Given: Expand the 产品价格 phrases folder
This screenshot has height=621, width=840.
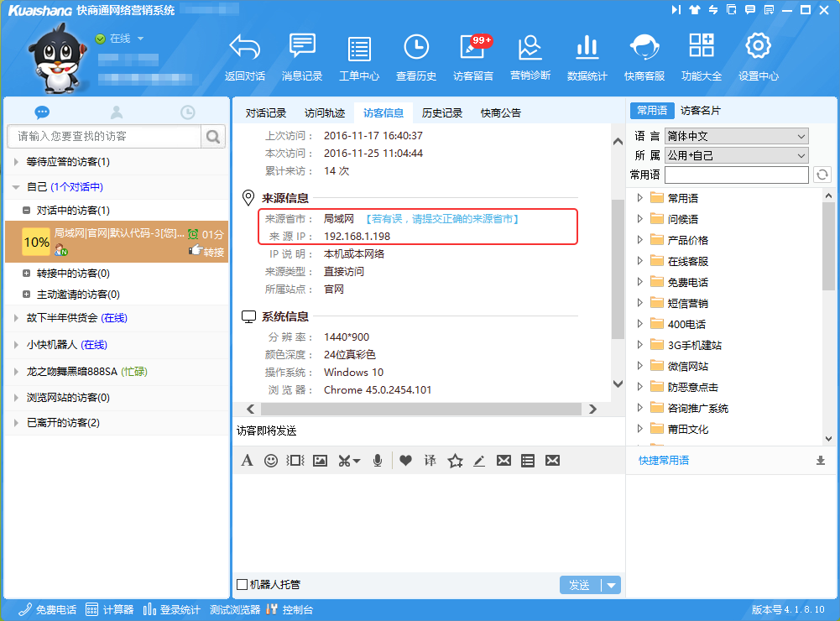Looking at the screenshot, I should (x=640, y=240).
